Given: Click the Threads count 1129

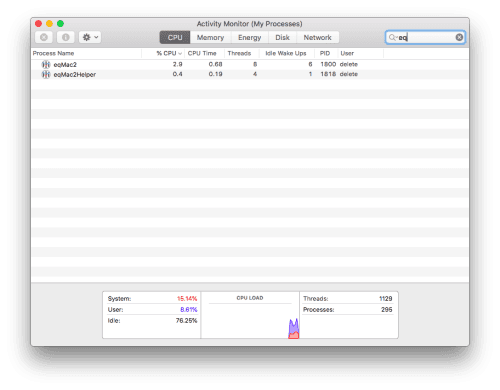Looking at the screenshot, I should tap(386, 299).
